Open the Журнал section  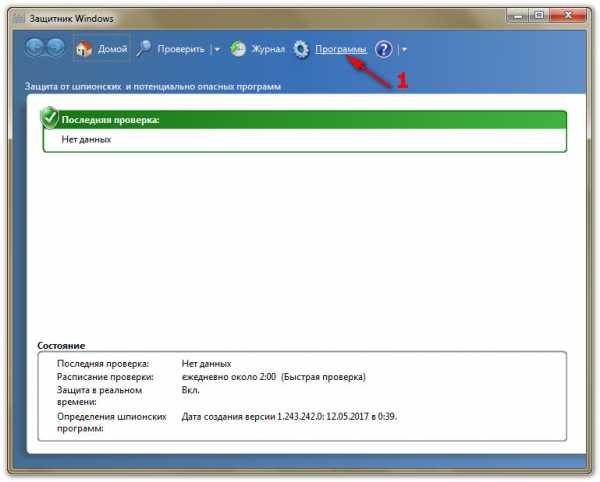(x=268, y=49)
